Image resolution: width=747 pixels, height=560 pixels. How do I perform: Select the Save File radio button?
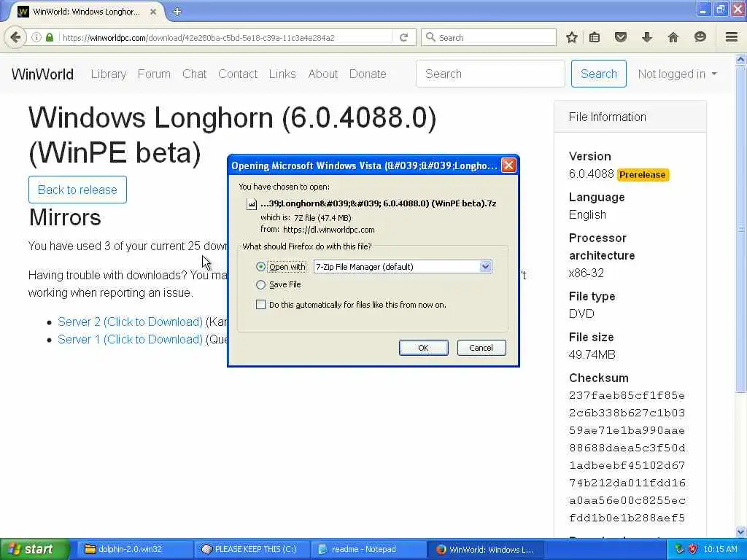(260, 285)
